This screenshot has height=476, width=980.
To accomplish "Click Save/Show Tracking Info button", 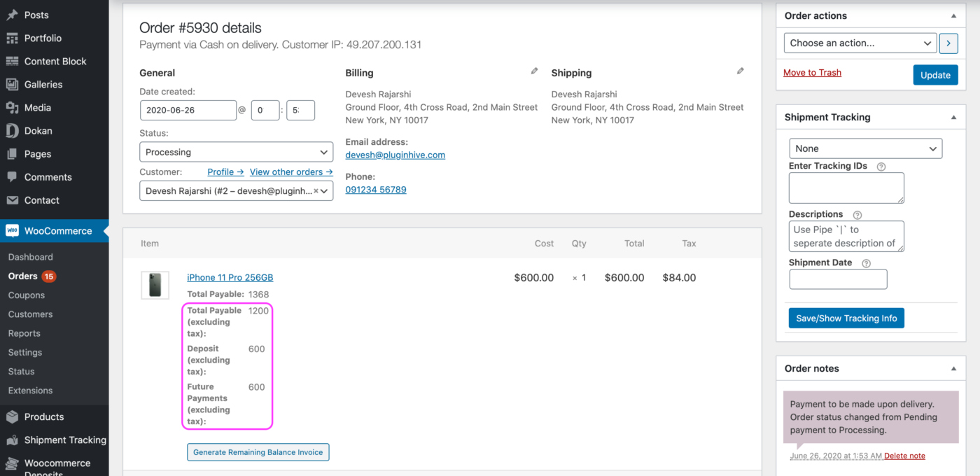I will tap(846, 318).
